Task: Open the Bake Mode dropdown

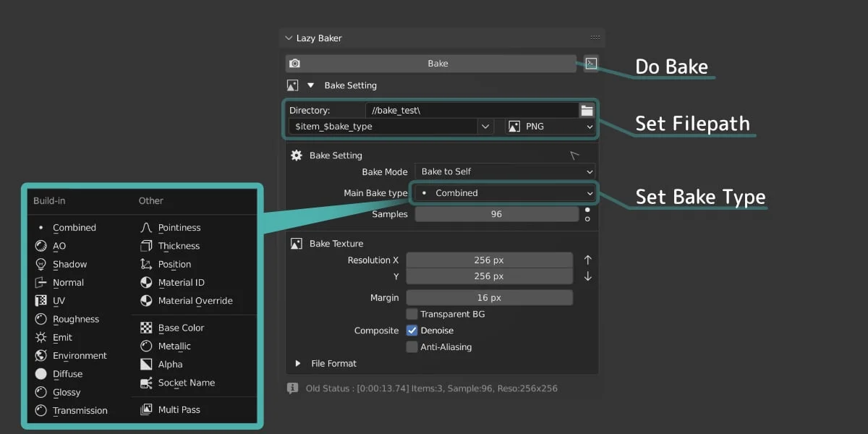Action: point(505,171)
